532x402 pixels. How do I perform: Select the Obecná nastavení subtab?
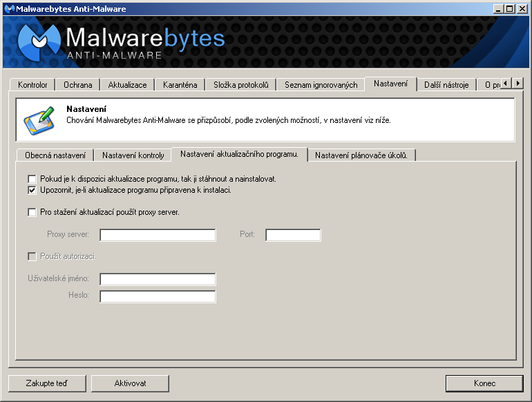point(55,155)
